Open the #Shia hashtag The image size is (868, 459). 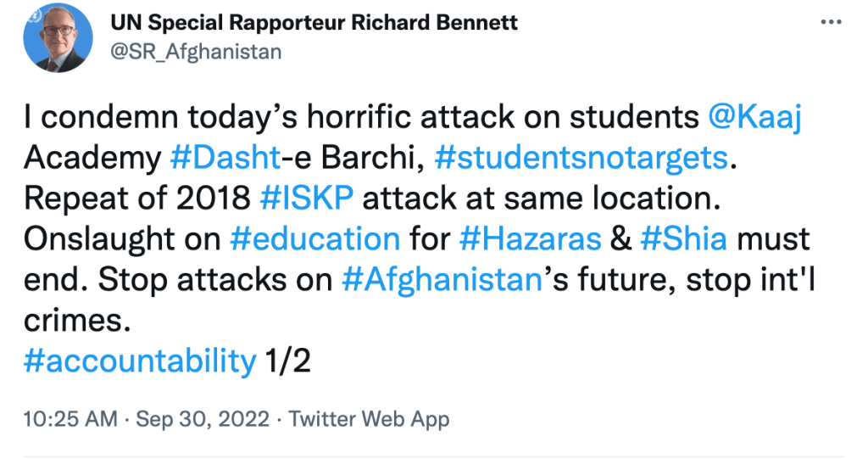point(683,238)
